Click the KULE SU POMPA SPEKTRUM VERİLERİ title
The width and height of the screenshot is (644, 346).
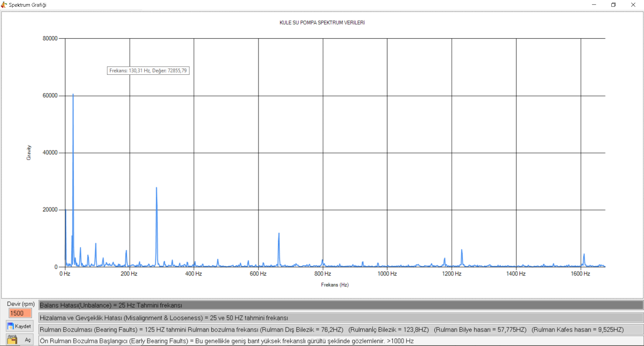pos(322,23)
